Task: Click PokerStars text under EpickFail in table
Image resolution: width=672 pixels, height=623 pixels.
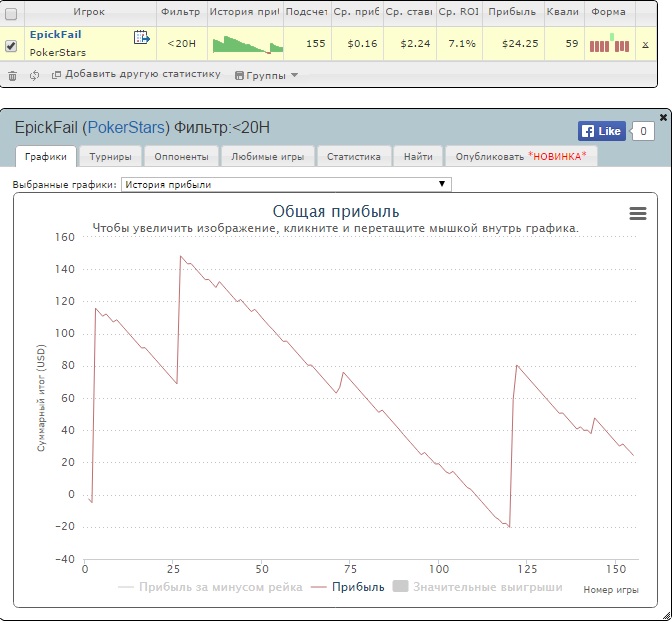Action: [57, 53]
